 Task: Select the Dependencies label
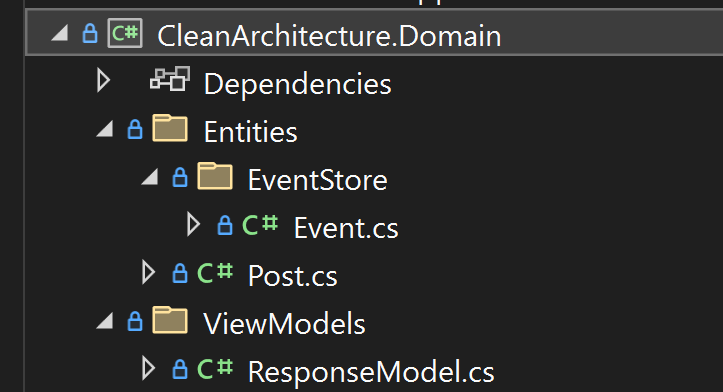pyautogui.click(x=297, y=84)
